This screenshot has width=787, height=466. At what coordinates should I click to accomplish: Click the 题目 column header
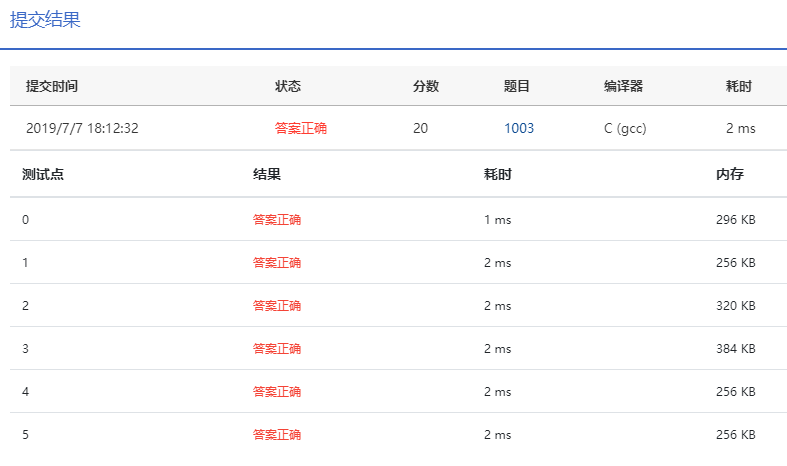pos(516,86)
